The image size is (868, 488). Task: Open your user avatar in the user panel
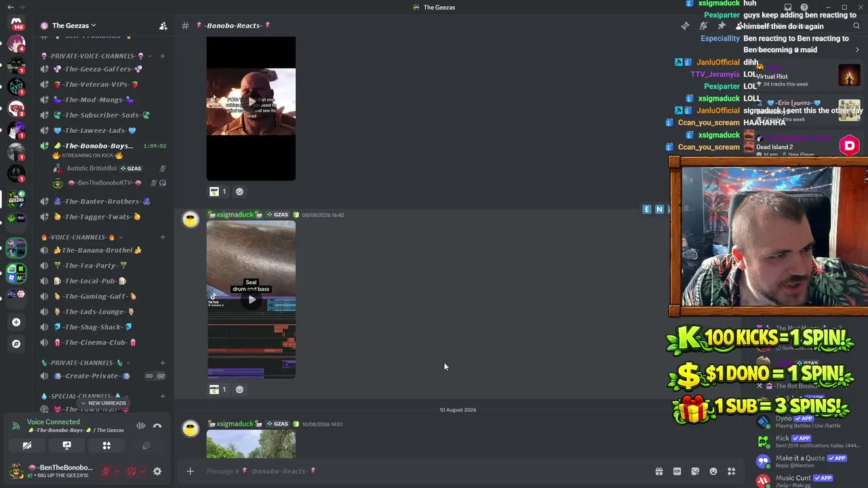point(16,471)
